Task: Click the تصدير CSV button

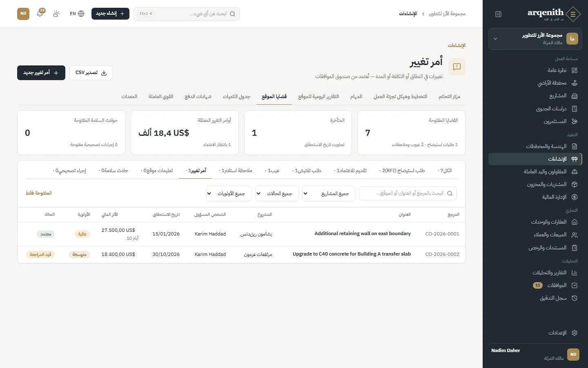Action: tap(91, 73)
